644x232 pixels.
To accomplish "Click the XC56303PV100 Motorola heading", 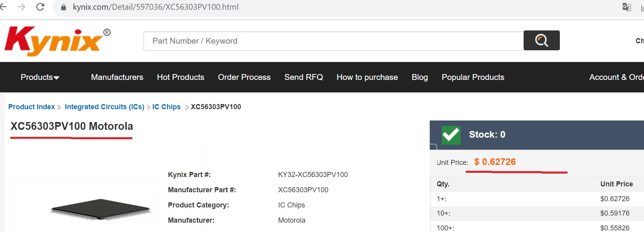I will point(72,126).
